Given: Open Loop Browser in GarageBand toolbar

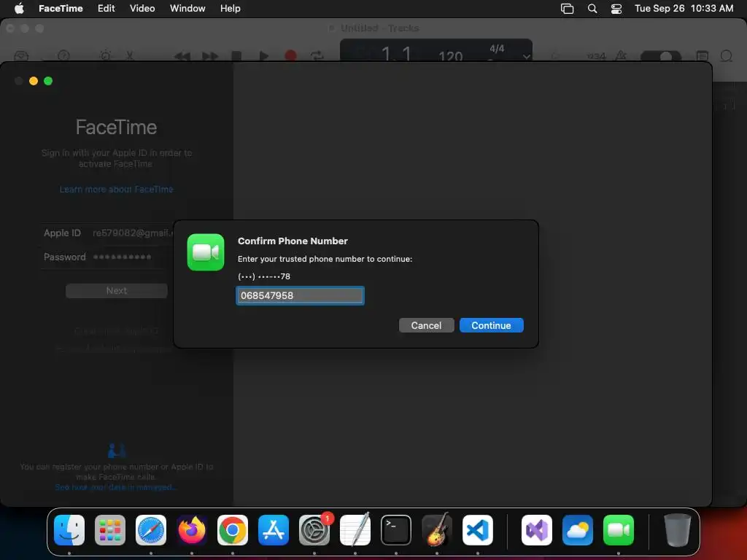Looking at the screenshot, I should click(727, 55).
